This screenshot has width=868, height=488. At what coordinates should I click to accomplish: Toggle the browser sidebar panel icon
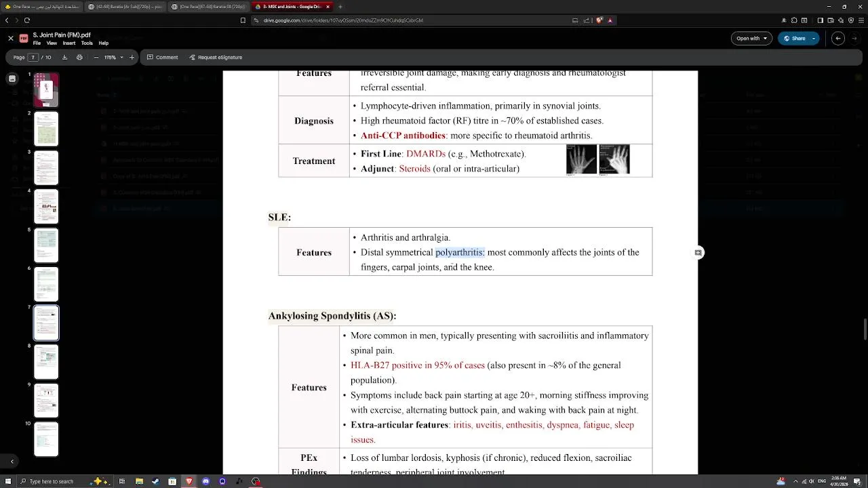[820, 20]
